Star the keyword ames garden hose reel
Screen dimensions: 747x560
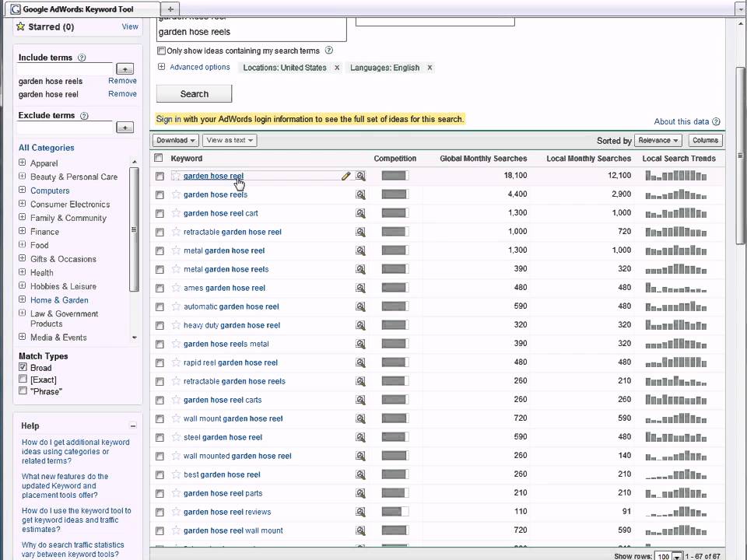(177, 288)
